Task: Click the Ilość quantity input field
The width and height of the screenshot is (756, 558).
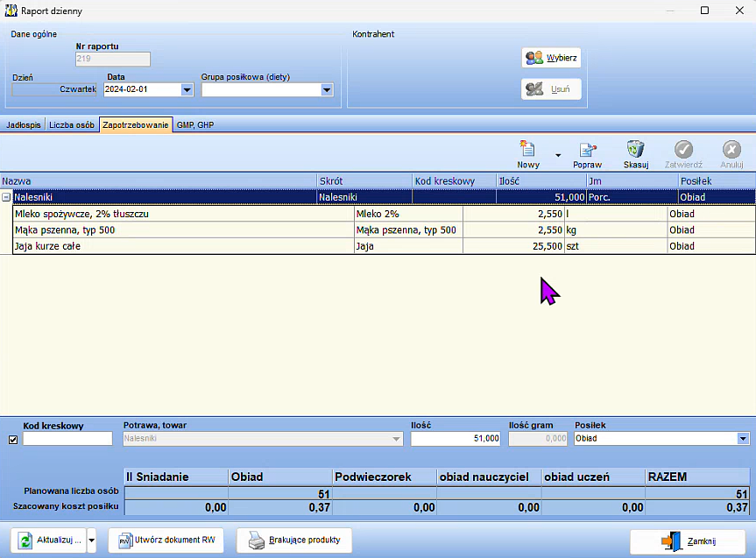Action: click(455, 439)
